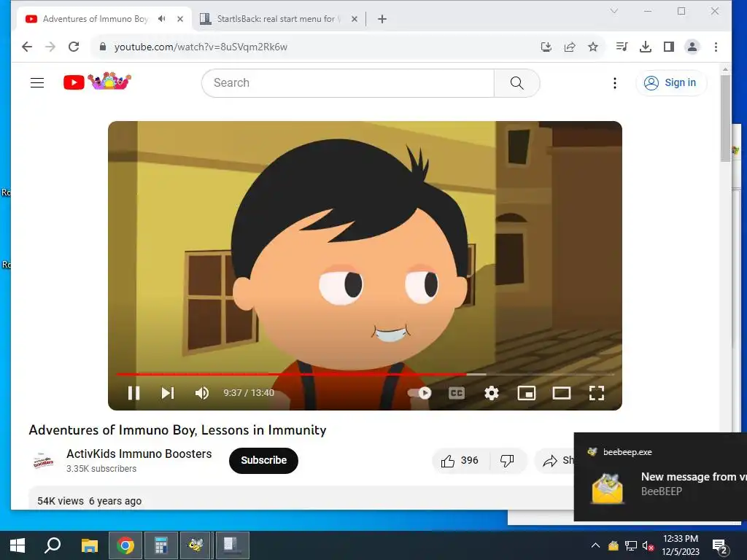
Task: Open BeeBEEP envelope icon in system tray
Action: pyautogui.click(x=613, y=545)
